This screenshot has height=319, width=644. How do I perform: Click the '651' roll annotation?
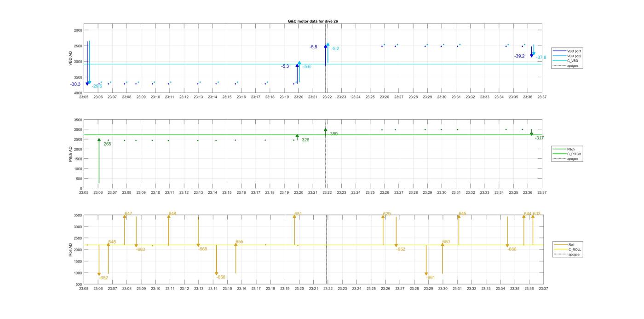[x=298, y=214]
